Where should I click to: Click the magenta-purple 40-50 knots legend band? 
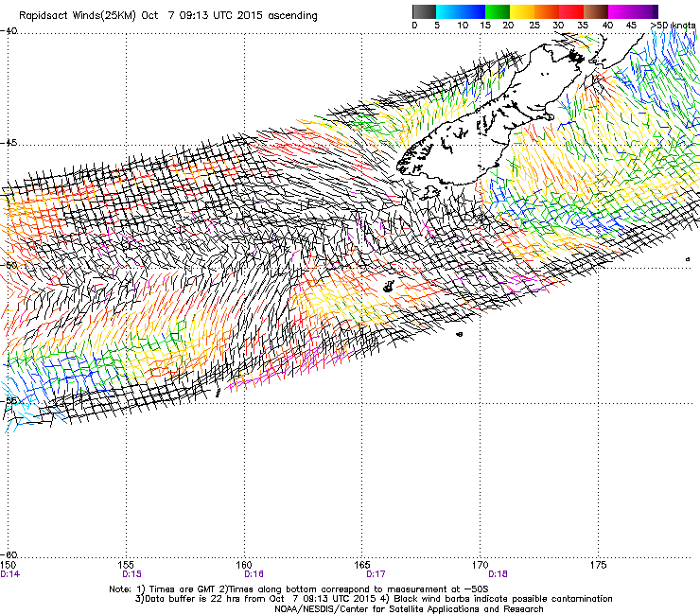pyautogui.click(x=633, y=11)
